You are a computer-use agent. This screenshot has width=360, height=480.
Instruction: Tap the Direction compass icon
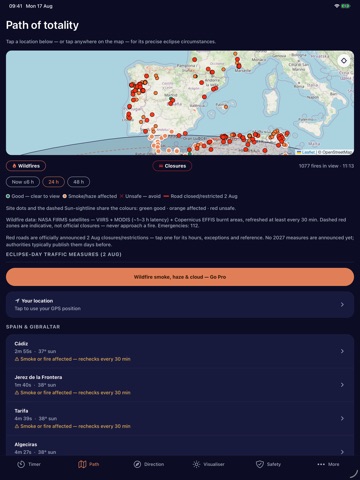(x=137, y=464)
